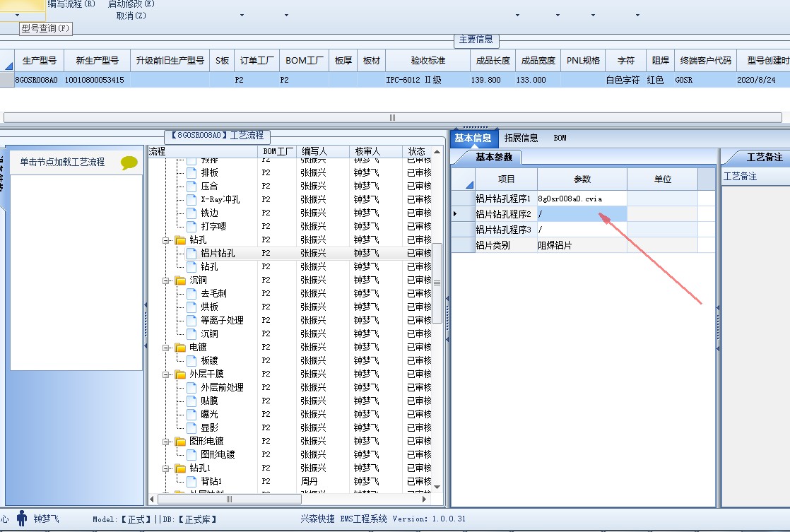This screenshot has width=790, height=532.
Task: Collapse the 电镀 folder node
Action: 166,348
